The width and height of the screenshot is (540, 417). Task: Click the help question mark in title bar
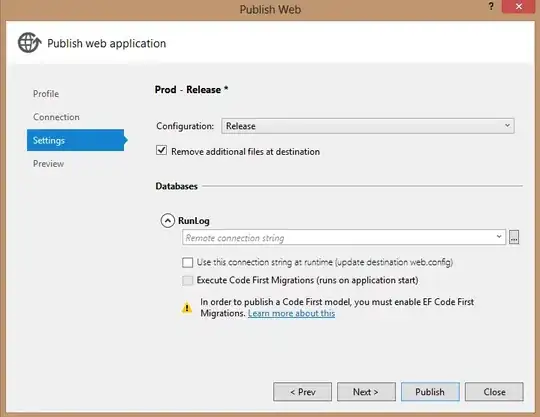click(x=491, y=7)
